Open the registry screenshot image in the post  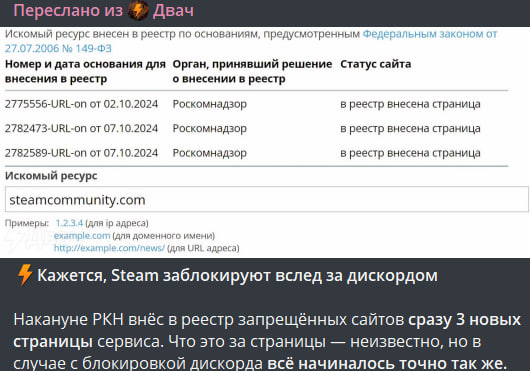coord(265,142)
